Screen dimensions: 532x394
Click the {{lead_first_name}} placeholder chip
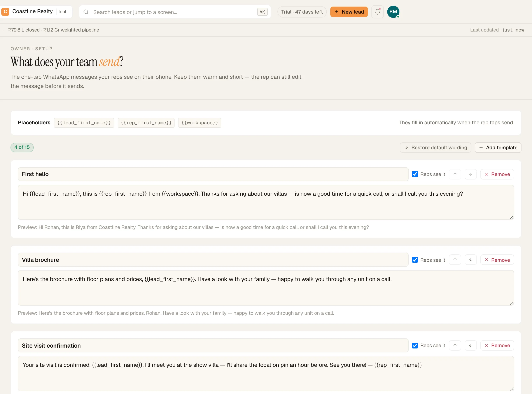tap(84, 123)
